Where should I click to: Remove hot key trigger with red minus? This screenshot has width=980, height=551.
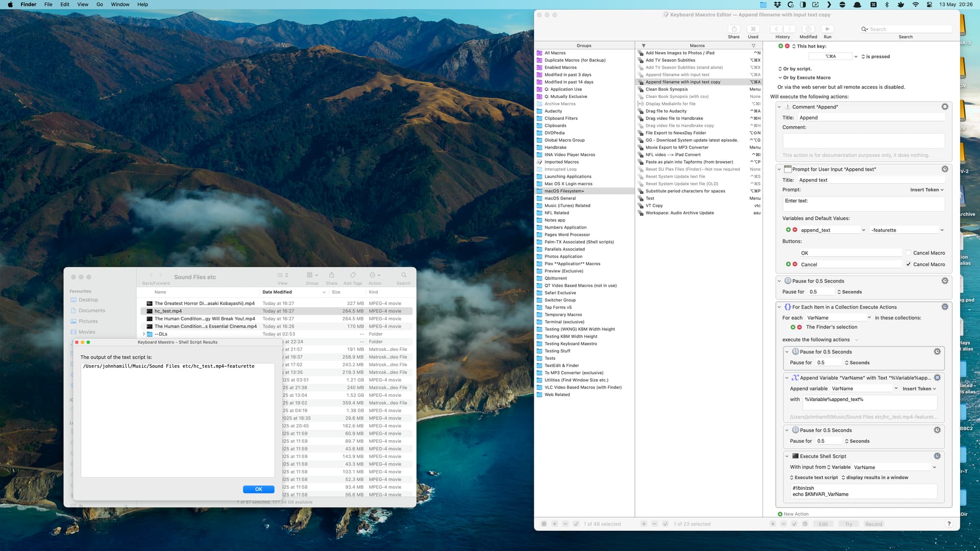tap(787, 46)
